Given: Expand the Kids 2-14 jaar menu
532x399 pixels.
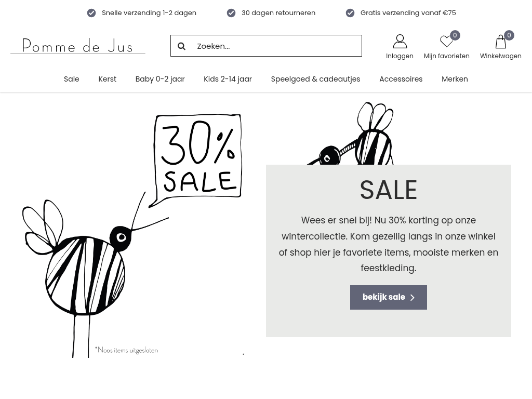Looking at the screenshot, I should tap(228, 79).
